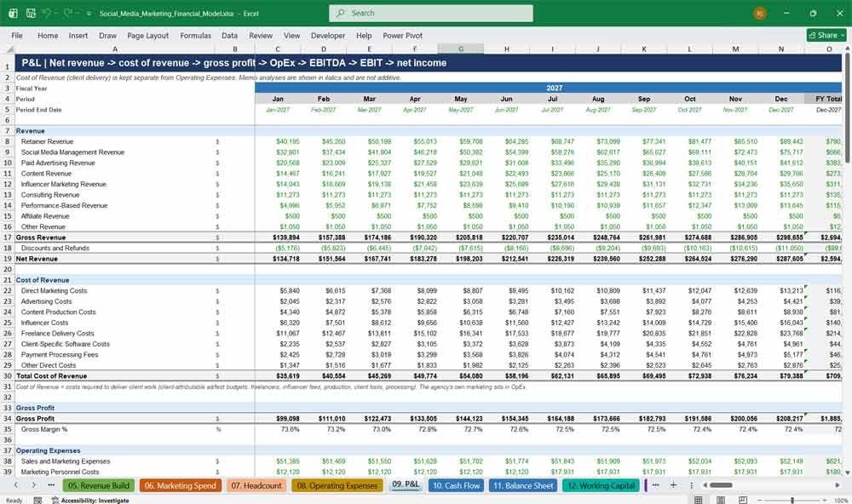Switch to Normal view icon
This screenshot has width=852, height=504.
(699, 500)
